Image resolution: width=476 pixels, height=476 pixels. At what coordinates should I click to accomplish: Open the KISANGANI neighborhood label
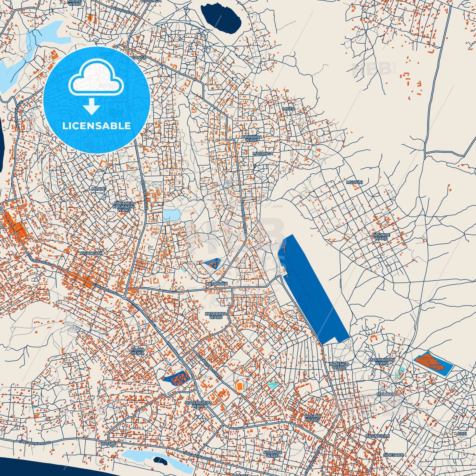click(91, 253)
